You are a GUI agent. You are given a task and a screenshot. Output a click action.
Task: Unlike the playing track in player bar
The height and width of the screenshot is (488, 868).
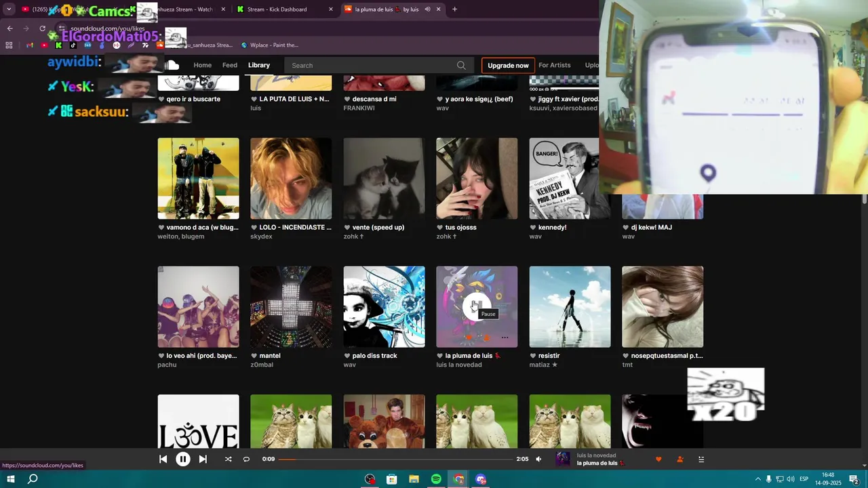pyautogui.click(x=658, y=459)
